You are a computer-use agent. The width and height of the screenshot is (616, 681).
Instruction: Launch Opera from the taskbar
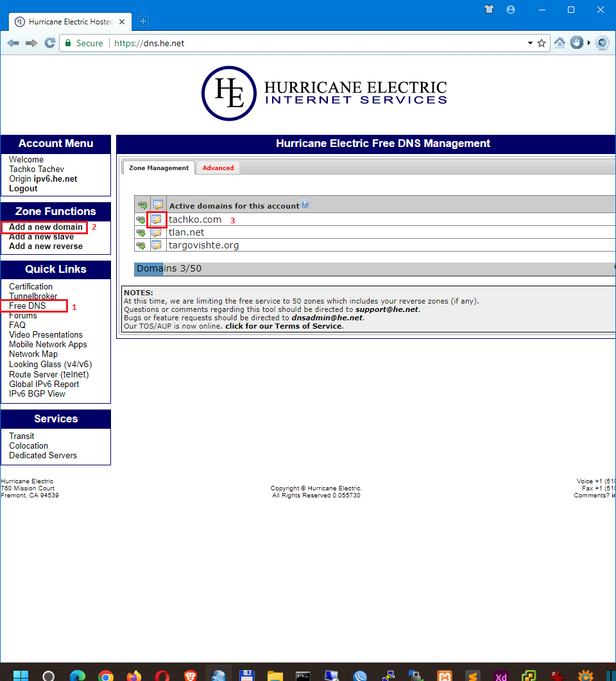(162, 676)
